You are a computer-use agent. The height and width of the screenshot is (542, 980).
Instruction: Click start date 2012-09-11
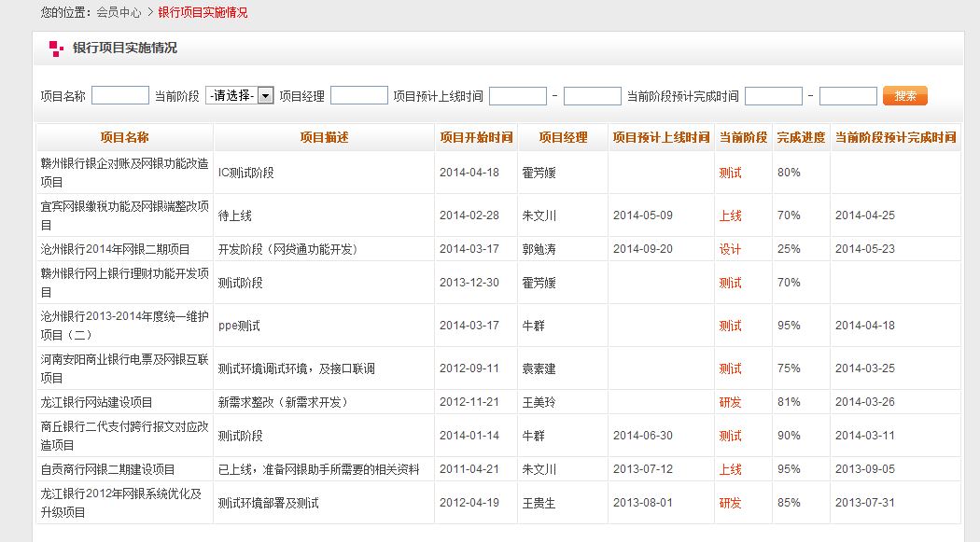tap(469, 368)
